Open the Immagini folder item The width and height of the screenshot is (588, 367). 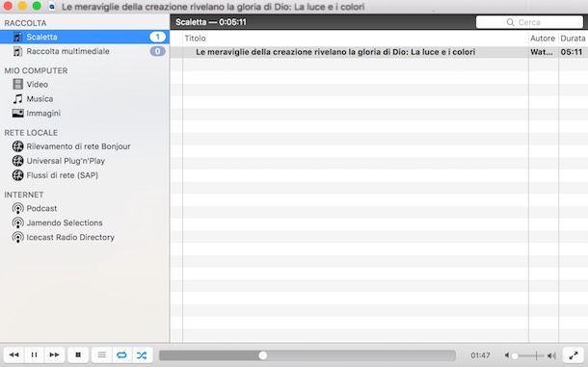point(43,114)
